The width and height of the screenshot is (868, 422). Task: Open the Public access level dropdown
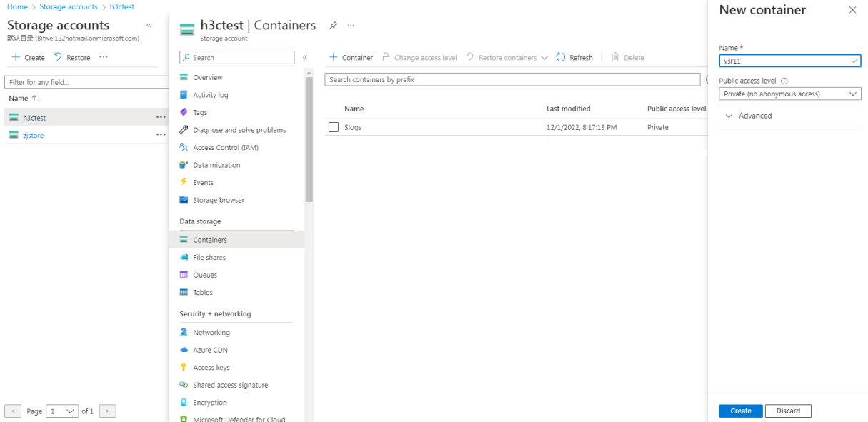pyautogui.click(x=790, y=94)
